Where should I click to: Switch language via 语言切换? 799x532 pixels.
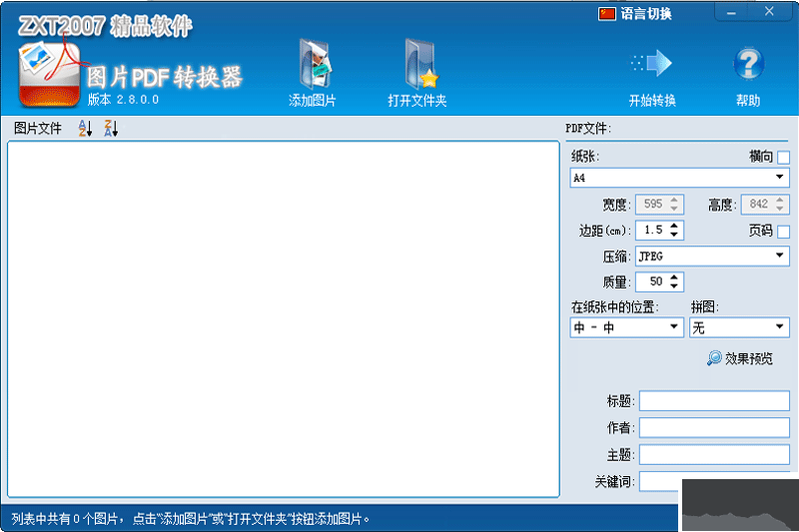645,14
